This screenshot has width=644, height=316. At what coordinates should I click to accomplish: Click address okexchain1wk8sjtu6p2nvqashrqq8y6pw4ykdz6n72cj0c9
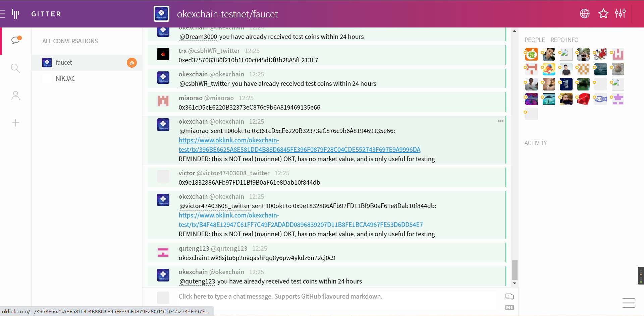pos(257,258)
